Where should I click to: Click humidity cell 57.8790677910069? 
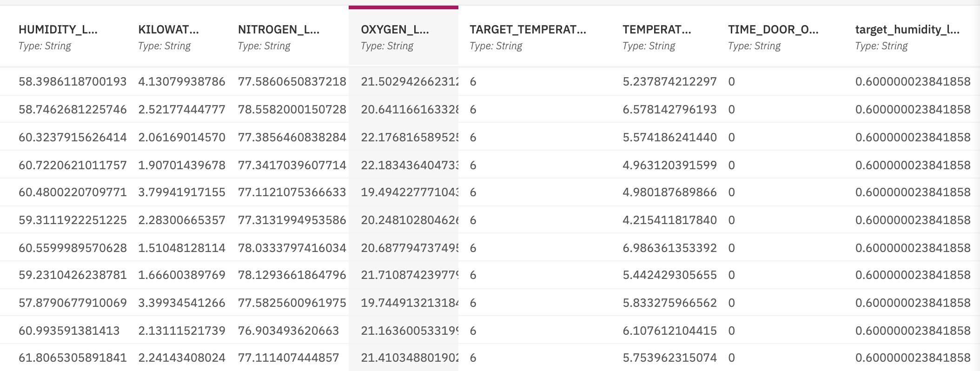(73, 303)
